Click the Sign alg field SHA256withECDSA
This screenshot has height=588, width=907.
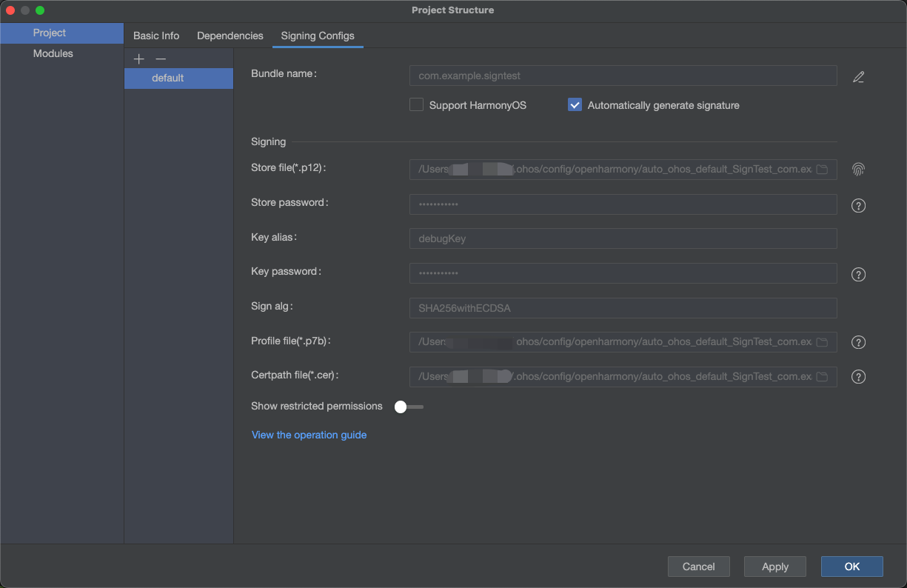pyautogui.click(x=623, y=308)
